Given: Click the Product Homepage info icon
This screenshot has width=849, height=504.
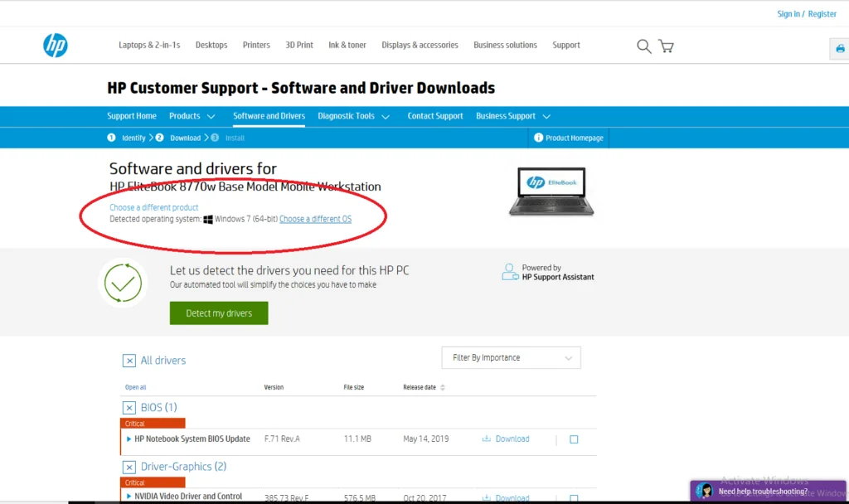Looking at the screenshot, I should (x=538, y=138).
